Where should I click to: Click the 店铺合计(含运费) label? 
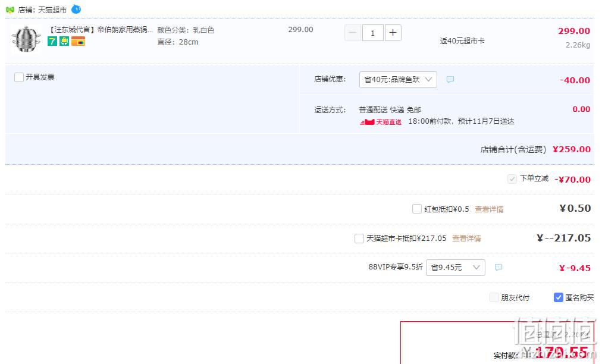(x=513, y=149)
